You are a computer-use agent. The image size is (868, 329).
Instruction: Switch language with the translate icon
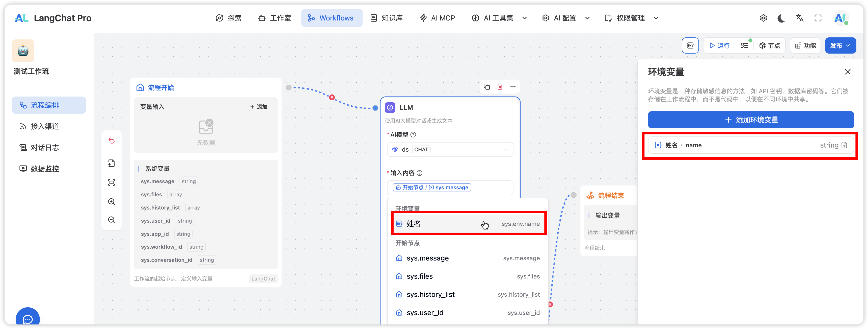(800, 18)
